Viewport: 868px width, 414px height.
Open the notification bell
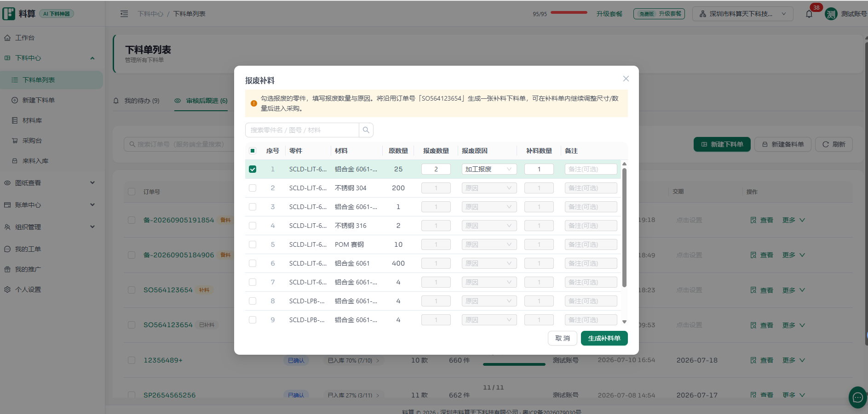click(809, 14)
